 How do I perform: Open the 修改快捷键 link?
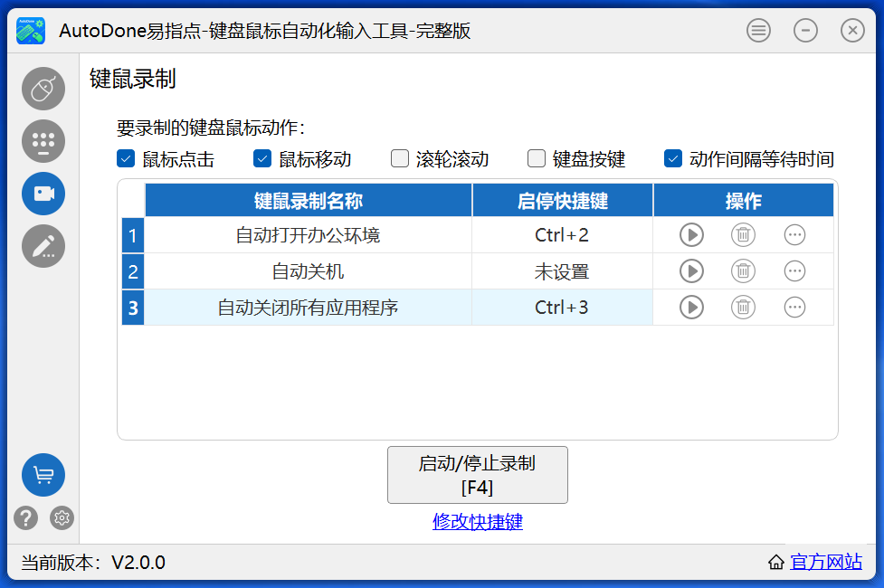pyautogui.click(x=478, y=521)
